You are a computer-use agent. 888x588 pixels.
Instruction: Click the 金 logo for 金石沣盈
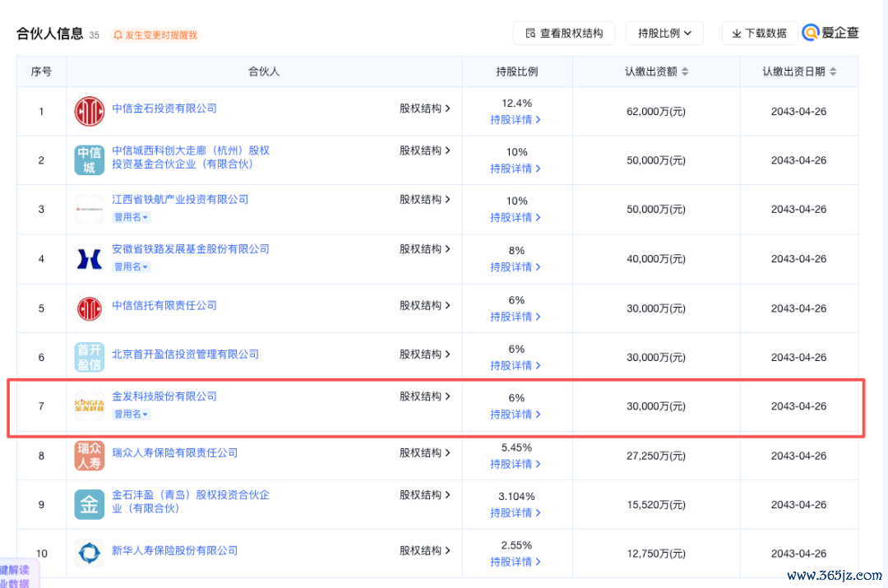coord(90,504)
